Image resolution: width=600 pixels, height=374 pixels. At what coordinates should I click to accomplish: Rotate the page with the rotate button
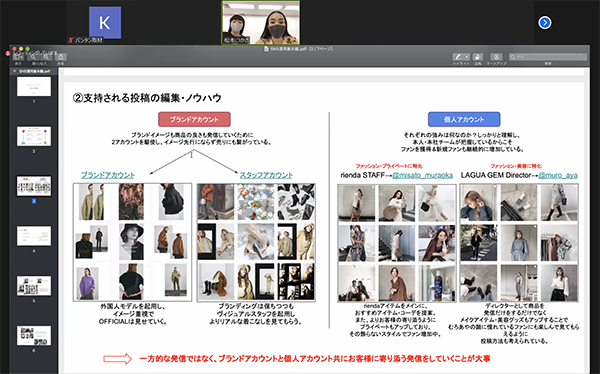click(478, 57)
